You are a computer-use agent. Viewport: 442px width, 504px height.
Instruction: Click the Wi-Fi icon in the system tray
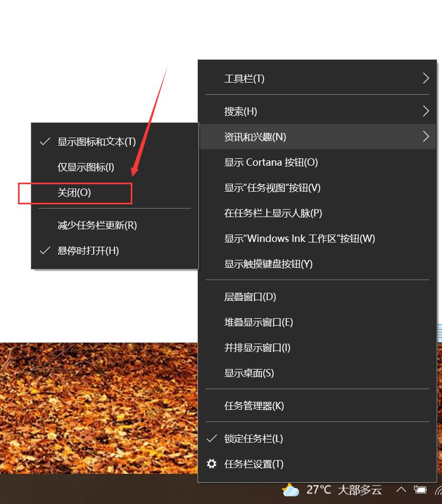point(438,490)
